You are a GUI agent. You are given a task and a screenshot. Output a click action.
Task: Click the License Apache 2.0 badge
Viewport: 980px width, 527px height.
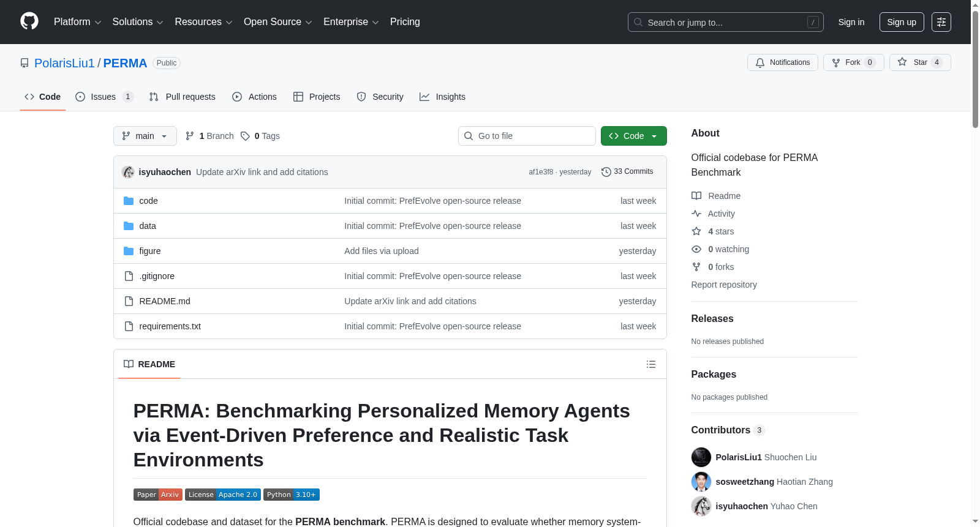(x=223, y=495)
